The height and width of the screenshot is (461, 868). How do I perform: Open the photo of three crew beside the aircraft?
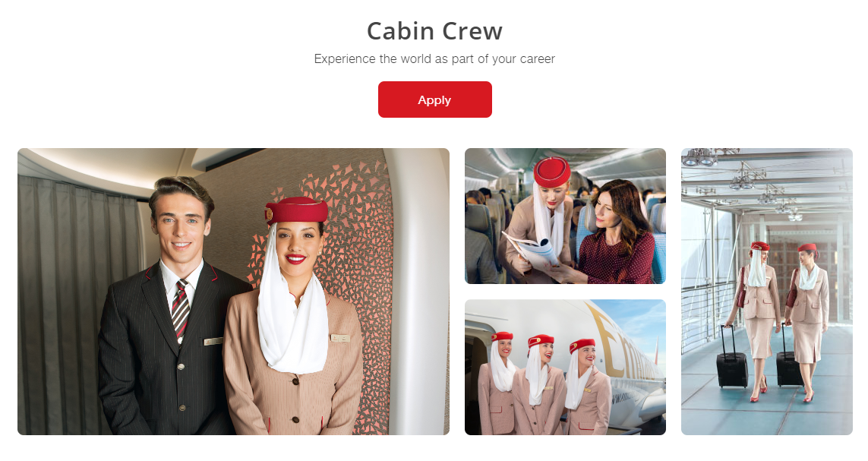tap(565, 368)
